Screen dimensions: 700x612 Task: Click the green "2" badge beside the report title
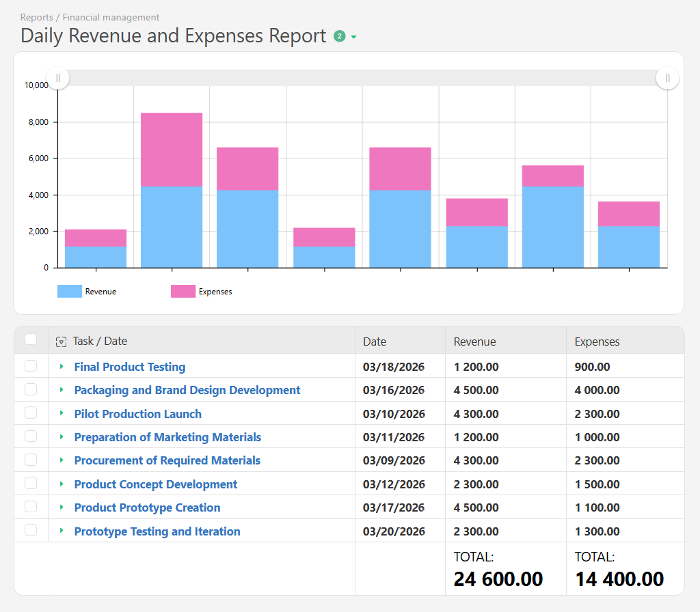339,36
